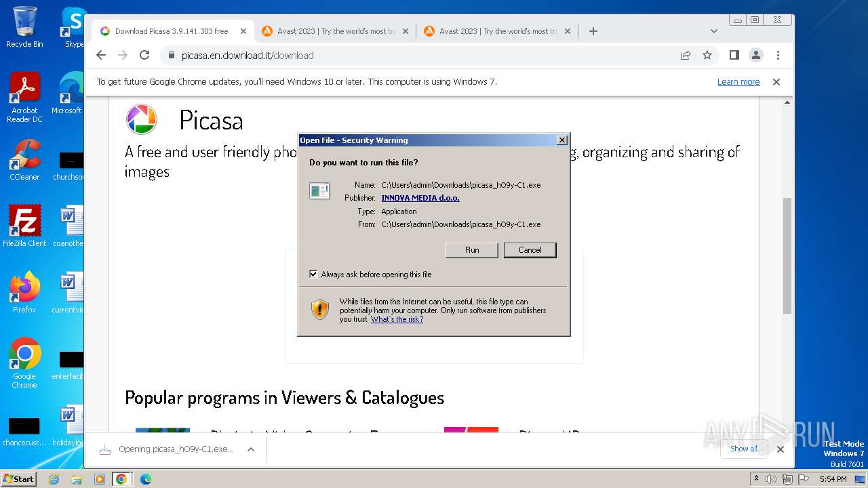Viewport: 868px width, 488px height.
Task: Open Google Chrome desktop shortcut
Action: pyautogui.click(x=24, y=363)
